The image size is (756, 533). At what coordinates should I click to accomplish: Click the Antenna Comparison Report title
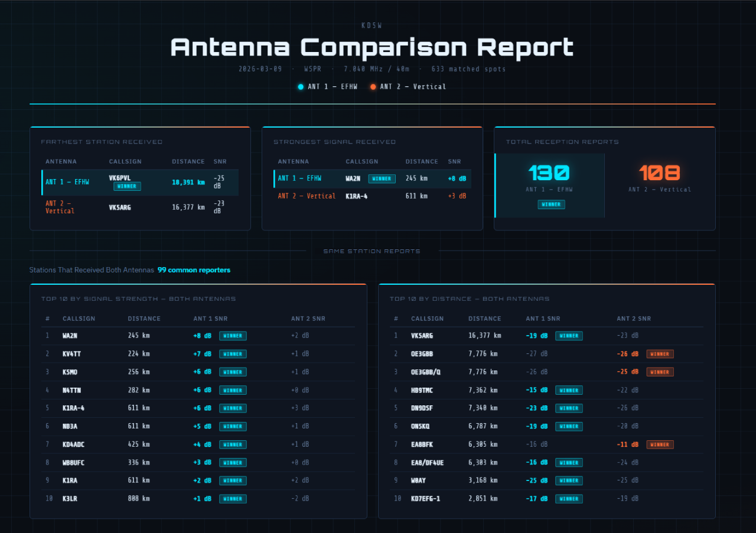[372, 48]
